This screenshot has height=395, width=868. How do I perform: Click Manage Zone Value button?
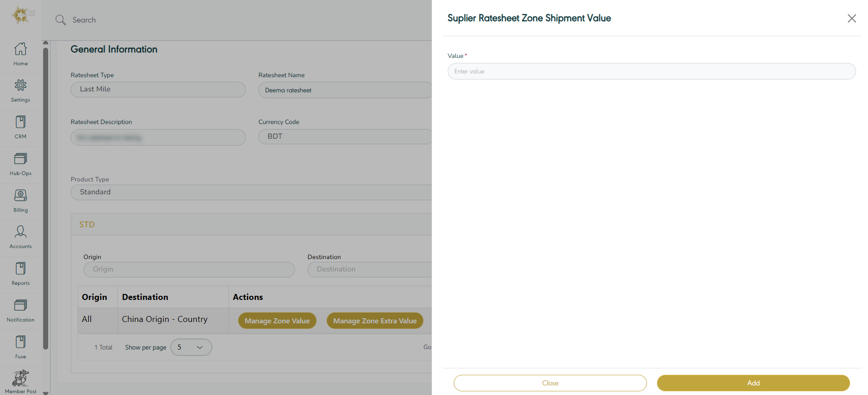point(277,321)
